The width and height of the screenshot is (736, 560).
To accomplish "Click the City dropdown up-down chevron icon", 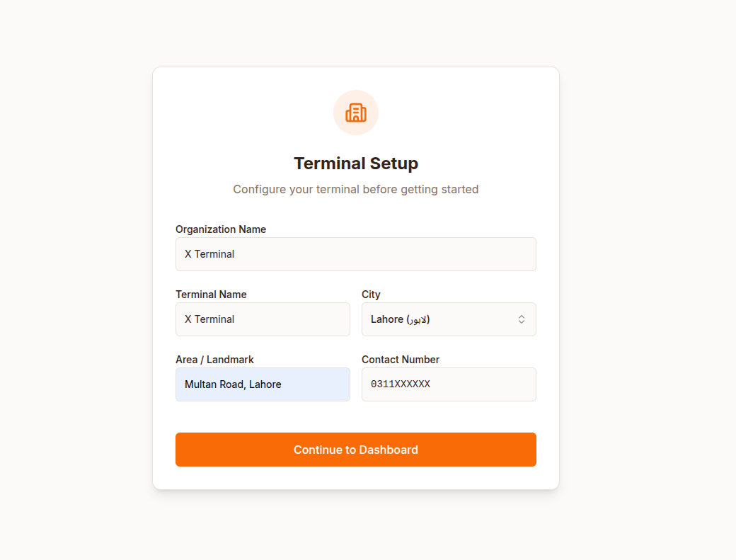I will 522,319.
